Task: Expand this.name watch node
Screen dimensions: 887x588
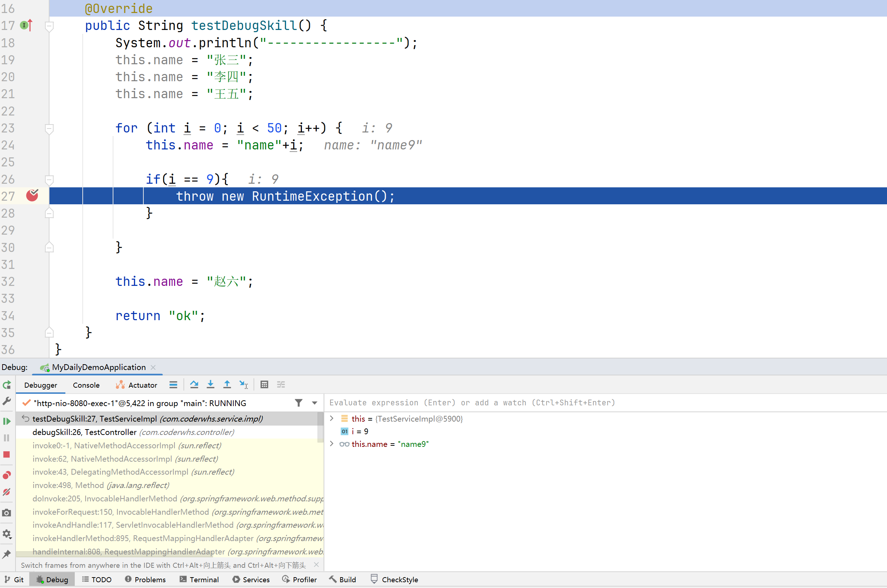Action: [332, 444]
